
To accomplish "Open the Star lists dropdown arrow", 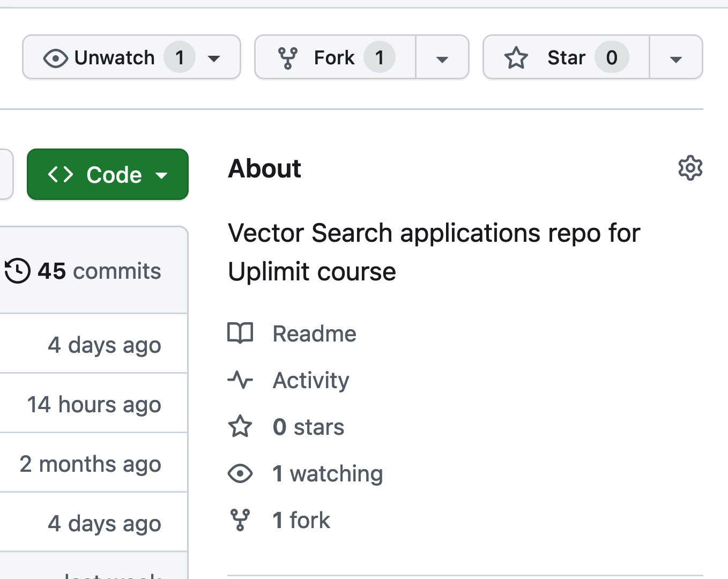I will 675,58.
